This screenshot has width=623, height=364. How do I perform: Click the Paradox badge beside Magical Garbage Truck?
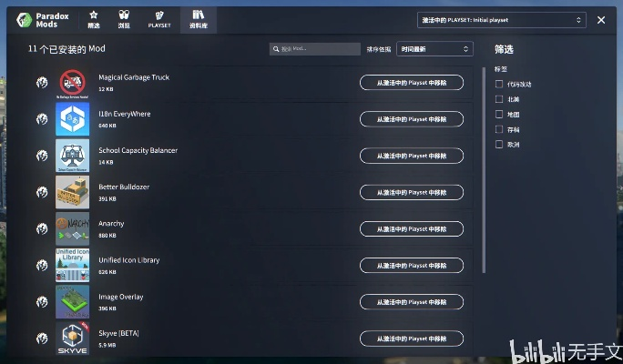pyautogui.click(x=42, y=83)
